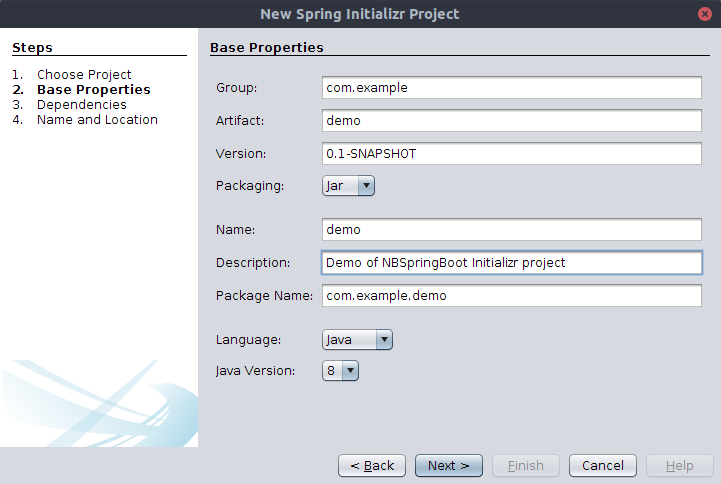The height and width of the screenshot is (484, 721).
Task: Open Help for this wizard
Action: [x=680, y=466]
